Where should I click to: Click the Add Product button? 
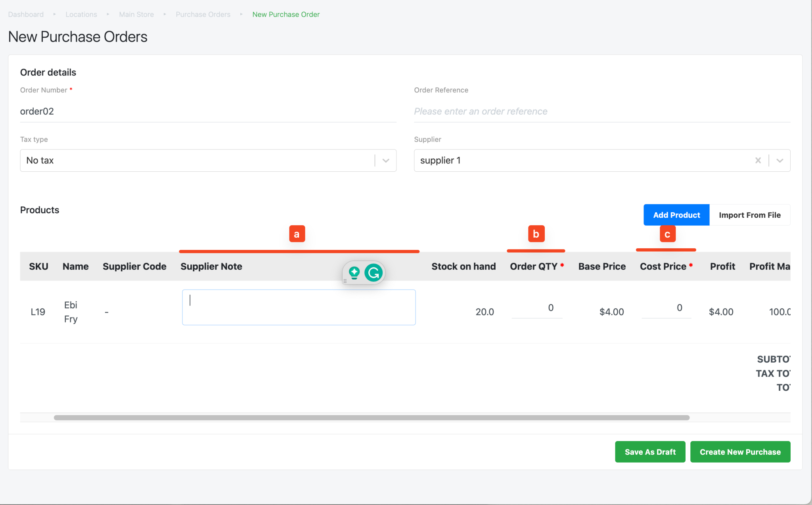(676, 215)
